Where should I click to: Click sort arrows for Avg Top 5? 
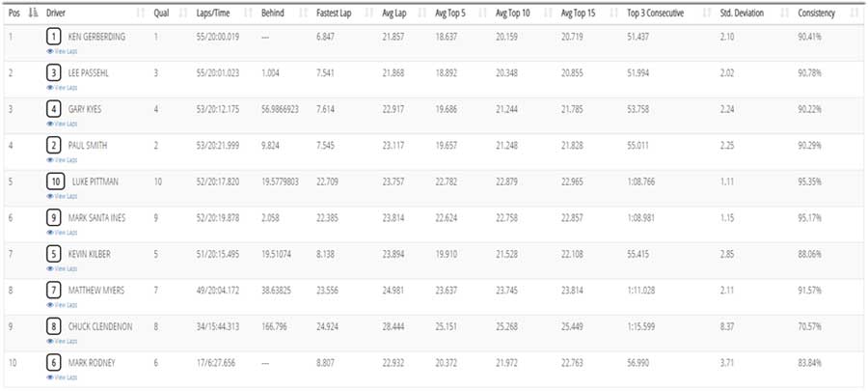[x=482, y=14]
